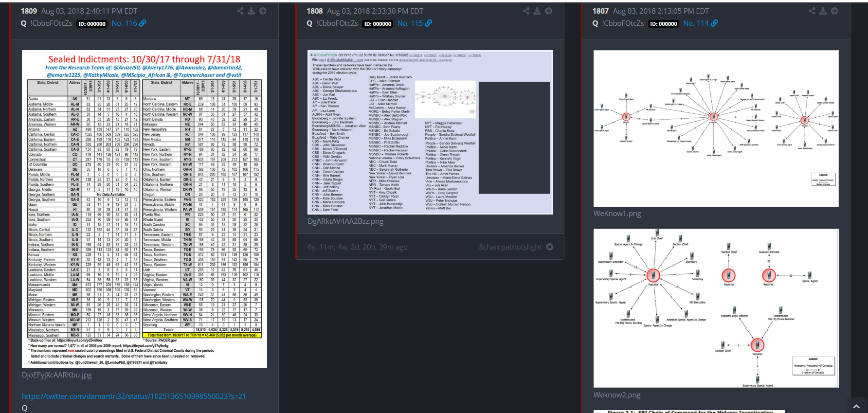
Task: Click the Aug 03, 2018 2:33:30 PM timestamp
Action: click(x=375, y=11)
